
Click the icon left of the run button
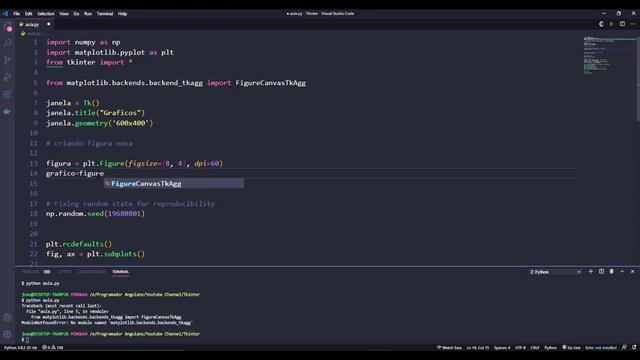[x=601, y=24]
